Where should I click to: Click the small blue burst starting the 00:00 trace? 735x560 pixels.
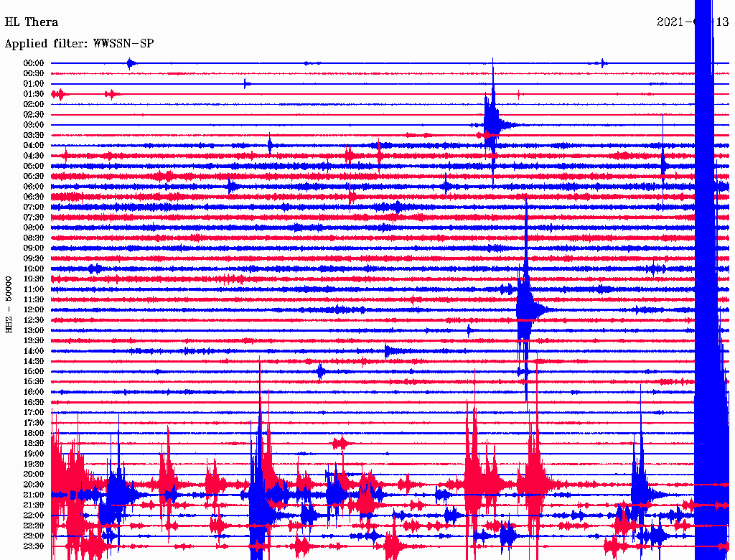click(131, 63)
